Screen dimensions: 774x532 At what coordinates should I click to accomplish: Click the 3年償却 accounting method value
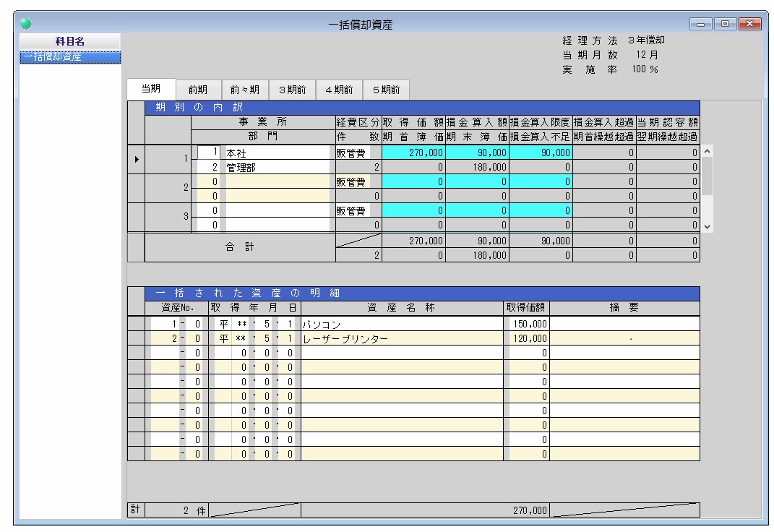coord(646,40)
